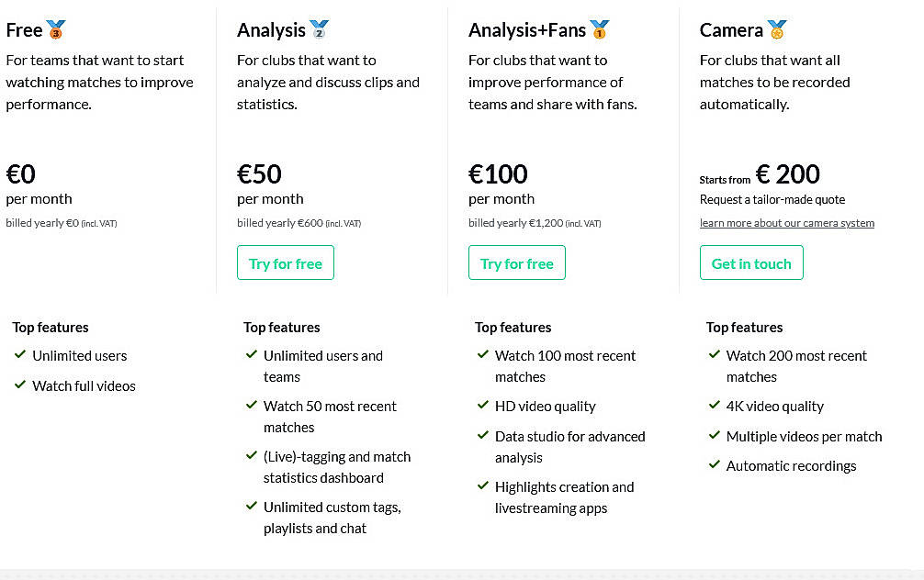Click the bronze medal icon beside Free

pyautogui.click(x=56, y=29)
